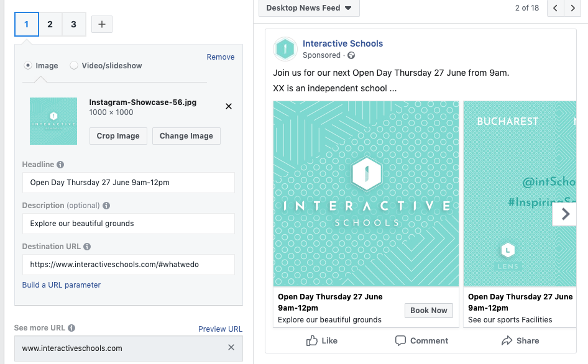Image resolution: width=588 pixels, height=364 pixels.
Task: Add a new carousel card with plus
Action: click(102, 24)
